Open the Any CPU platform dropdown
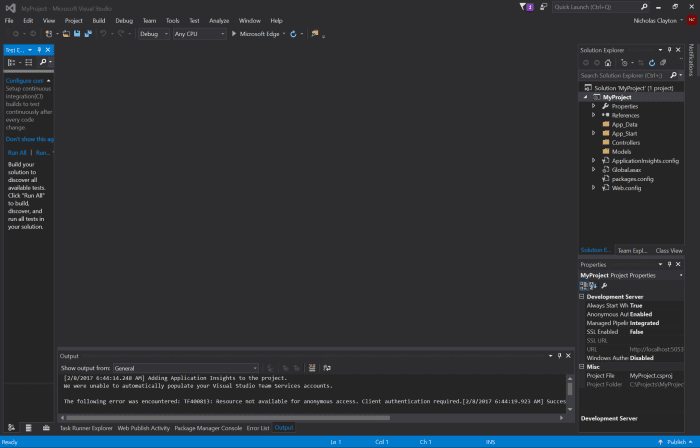The height and width of the screenshot is (448, 700). 196,33
